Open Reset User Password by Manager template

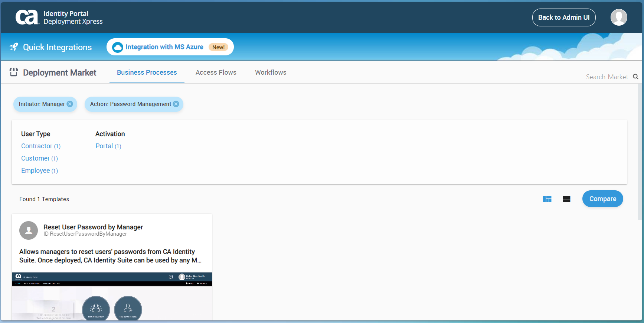[x=93, y=227]
